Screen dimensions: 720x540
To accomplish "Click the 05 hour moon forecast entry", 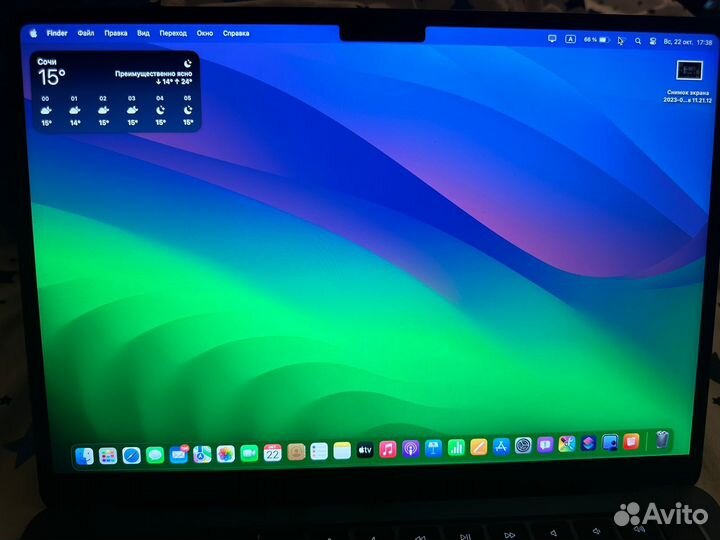I will [x=188, y=110].
